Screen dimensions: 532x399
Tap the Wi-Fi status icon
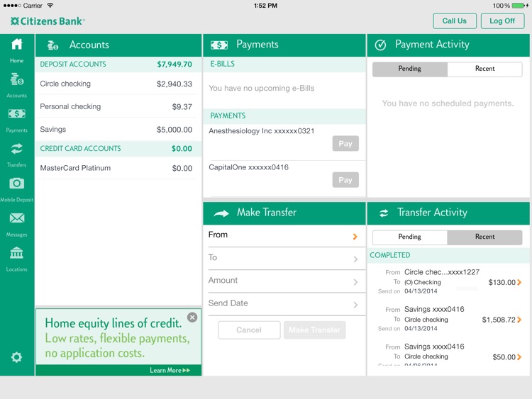(x=50, y=6)
